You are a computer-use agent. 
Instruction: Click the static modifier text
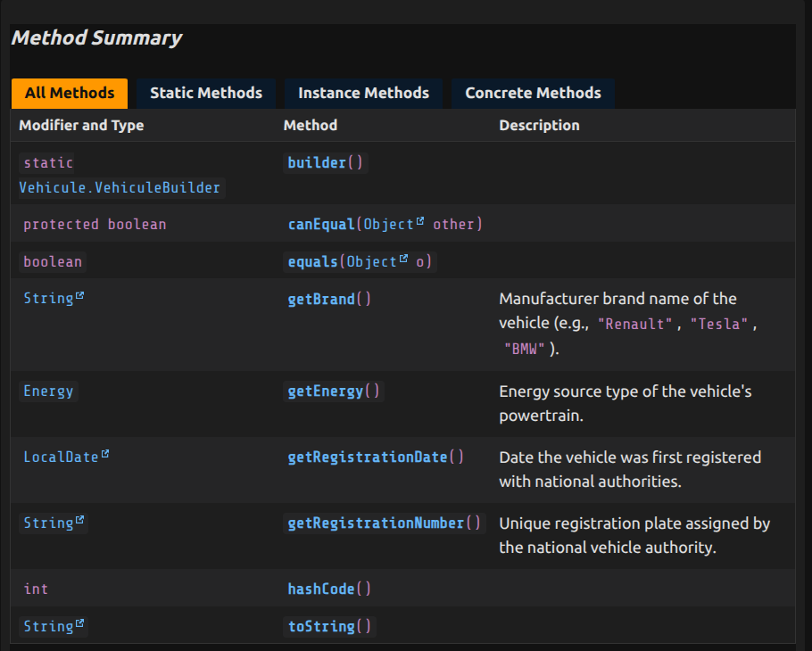48,163
